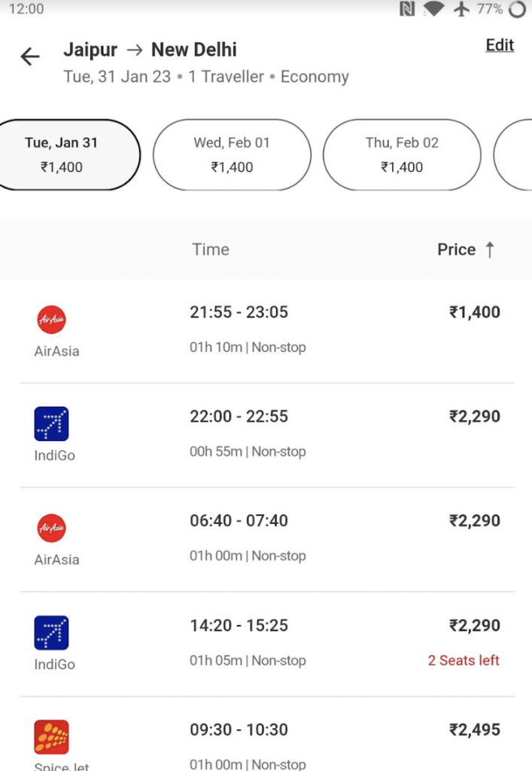Tap the back arrow icon

(30, 56)
